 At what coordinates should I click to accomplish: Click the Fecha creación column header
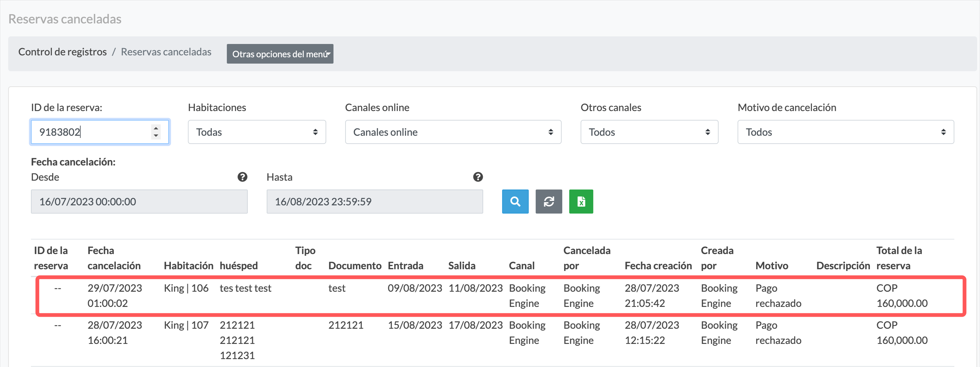pos(658,265)
